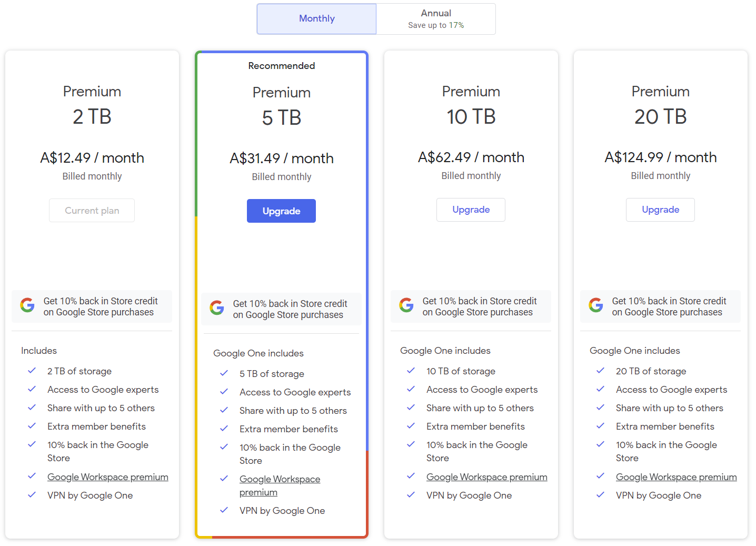Image resolution: width=756 pixels, height=546 pixels.
Task: Click the Recommended label on 5 TB card
Action: (282, 66)
